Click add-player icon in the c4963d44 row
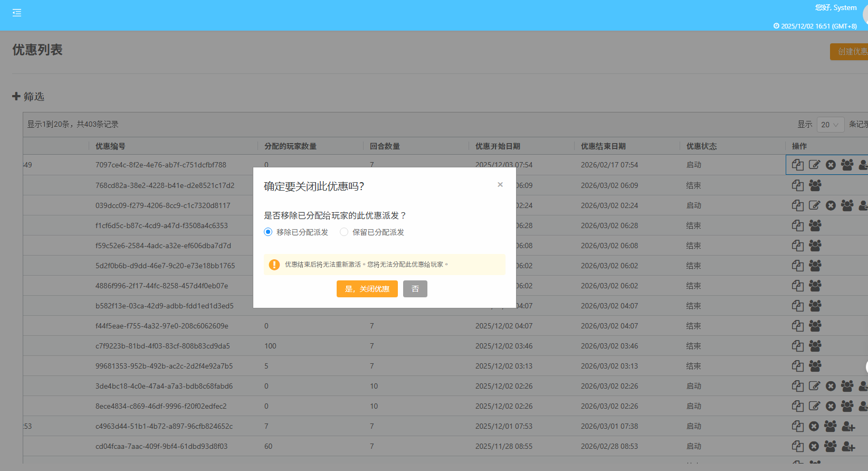Viewport: 868px width, 471px height. pyautogui.click(x=848, y=426)
